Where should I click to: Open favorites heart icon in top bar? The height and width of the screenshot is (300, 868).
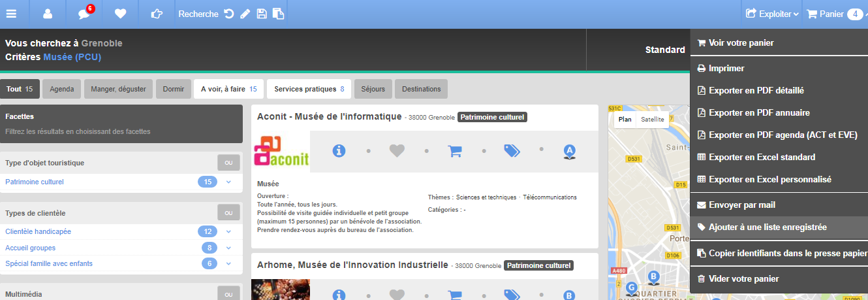tap(120, 14)
